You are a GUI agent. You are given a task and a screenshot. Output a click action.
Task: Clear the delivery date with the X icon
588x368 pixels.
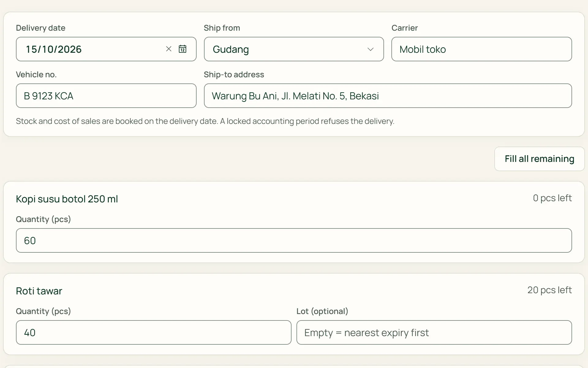point(169,49)
